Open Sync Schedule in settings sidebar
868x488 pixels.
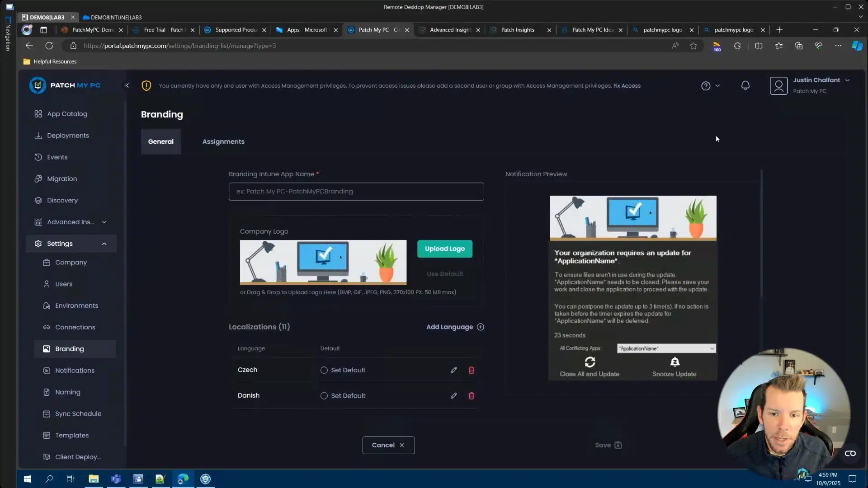[78, 413]
